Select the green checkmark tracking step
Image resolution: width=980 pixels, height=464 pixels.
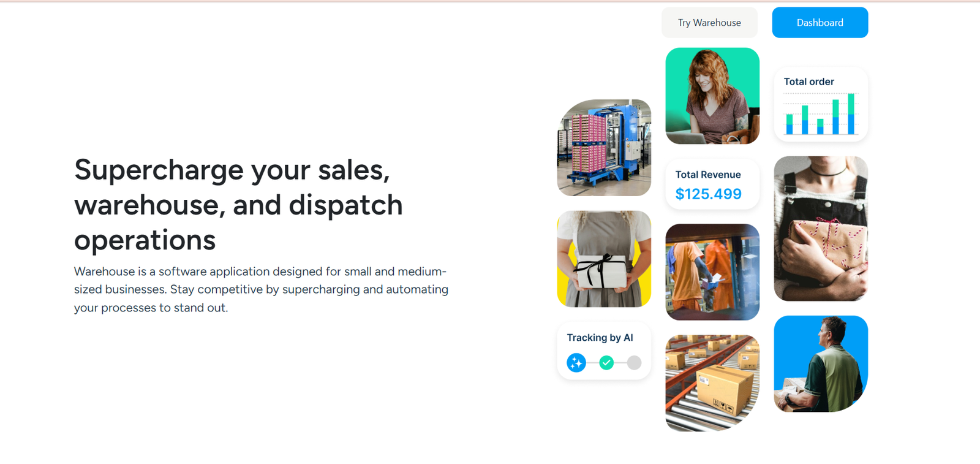tap(606, 363)
